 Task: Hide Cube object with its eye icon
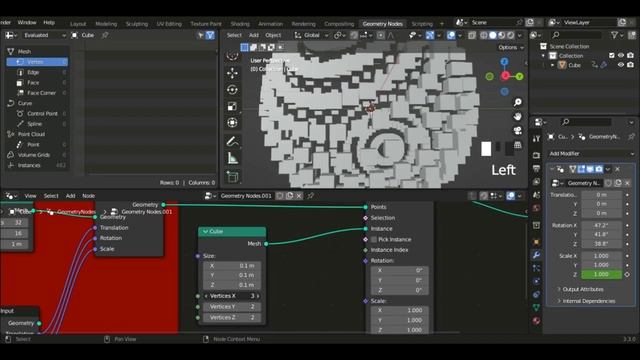[621, 65]
